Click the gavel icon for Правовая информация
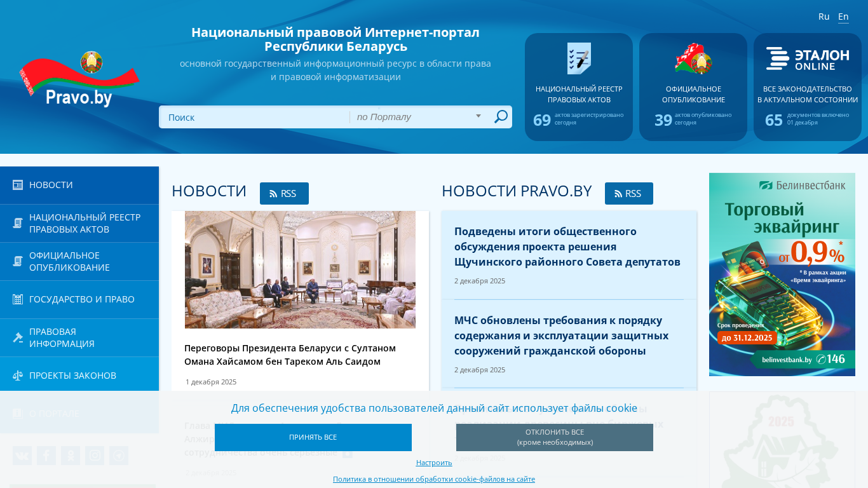Screen dimensions: 868x488 point(18,337)
